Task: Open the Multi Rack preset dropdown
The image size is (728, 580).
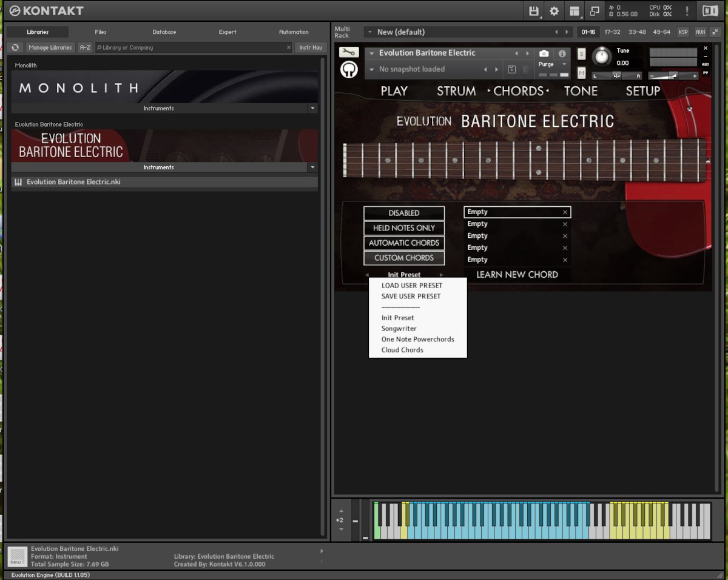Action: pyautogui.click(x=369, y=32)
